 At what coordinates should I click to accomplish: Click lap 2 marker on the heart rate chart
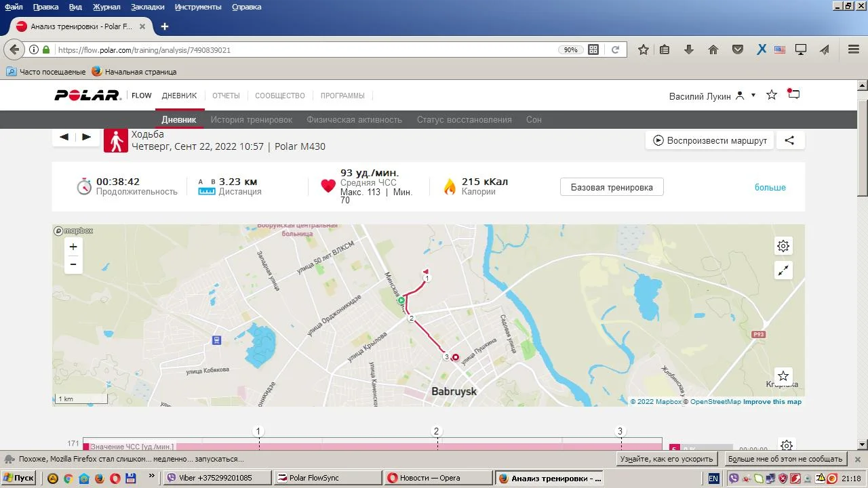[x=437, y=431]
